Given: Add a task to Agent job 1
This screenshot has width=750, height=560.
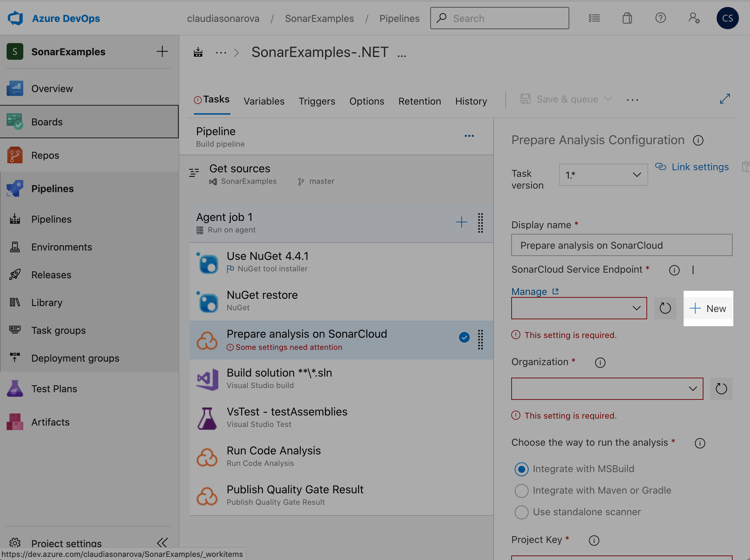Looking at the screenshot, I should 462,222.
